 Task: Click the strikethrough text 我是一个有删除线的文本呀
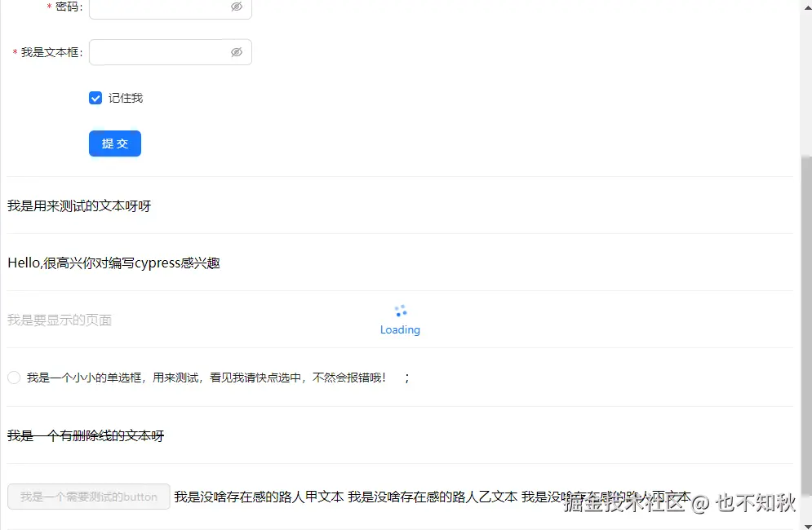pyautogui.click(x=86, y=435)
